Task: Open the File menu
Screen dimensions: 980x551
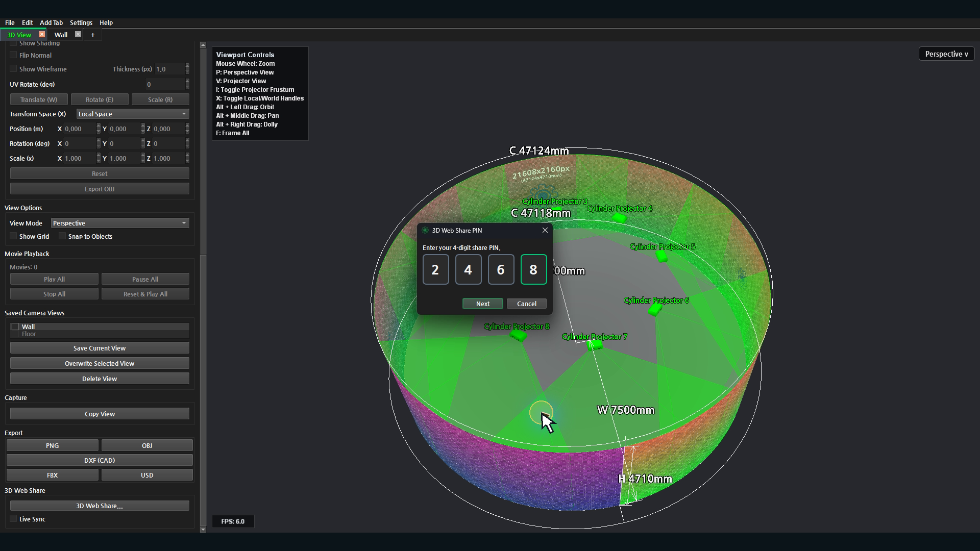Action: 10,22
